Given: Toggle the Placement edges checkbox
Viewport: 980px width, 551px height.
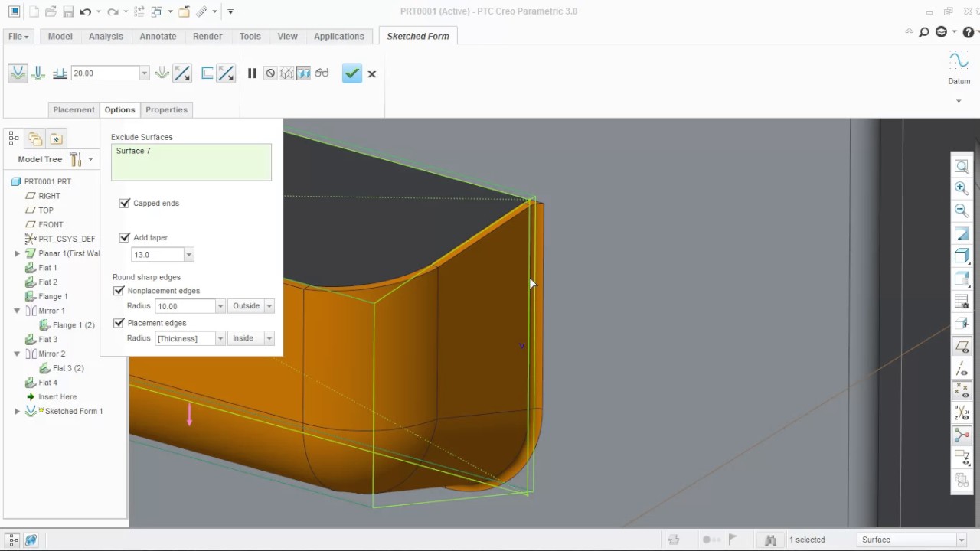Looking at the screenshot, I should click(119, 323).
